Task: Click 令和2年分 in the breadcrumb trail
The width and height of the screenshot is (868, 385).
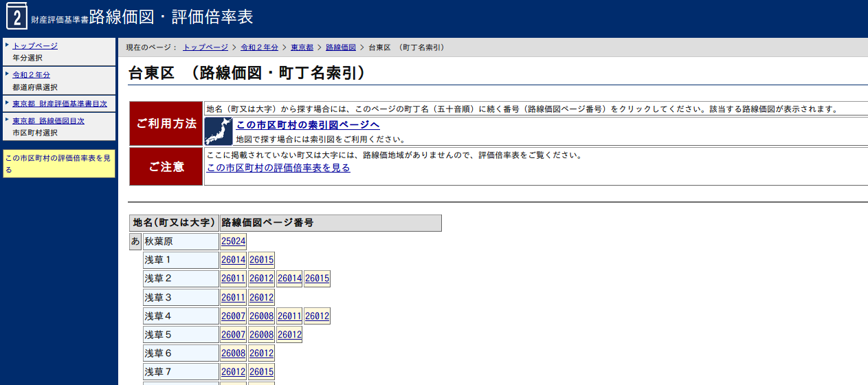Action: [x=259, y=47]
